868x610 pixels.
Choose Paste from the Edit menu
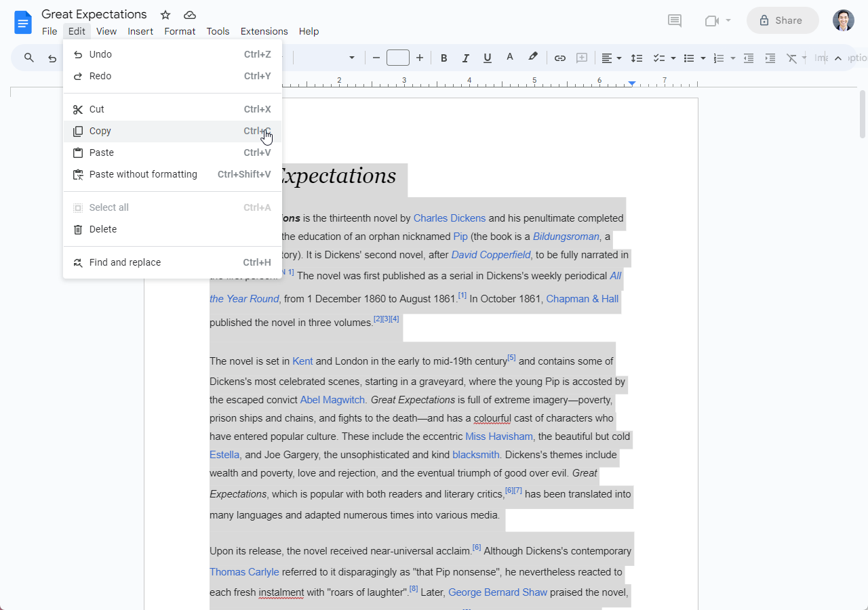coord(172,152)
